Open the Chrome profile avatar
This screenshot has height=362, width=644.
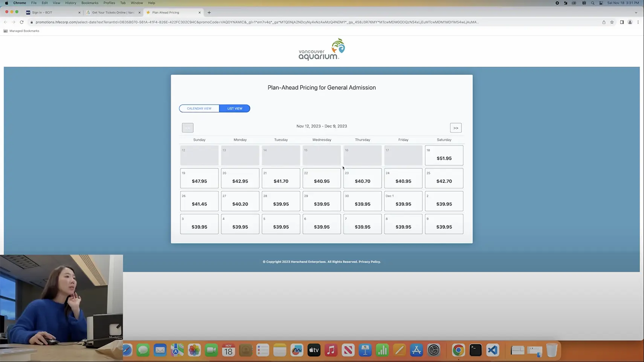coord(630,22)
